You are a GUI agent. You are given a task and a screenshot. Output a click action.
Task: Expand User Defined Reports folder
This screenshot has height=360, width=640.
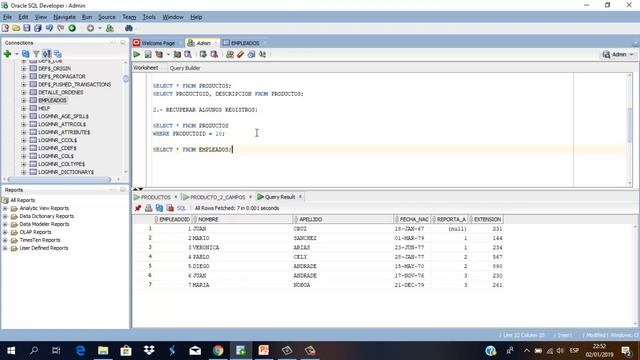(x=5, y=248)
